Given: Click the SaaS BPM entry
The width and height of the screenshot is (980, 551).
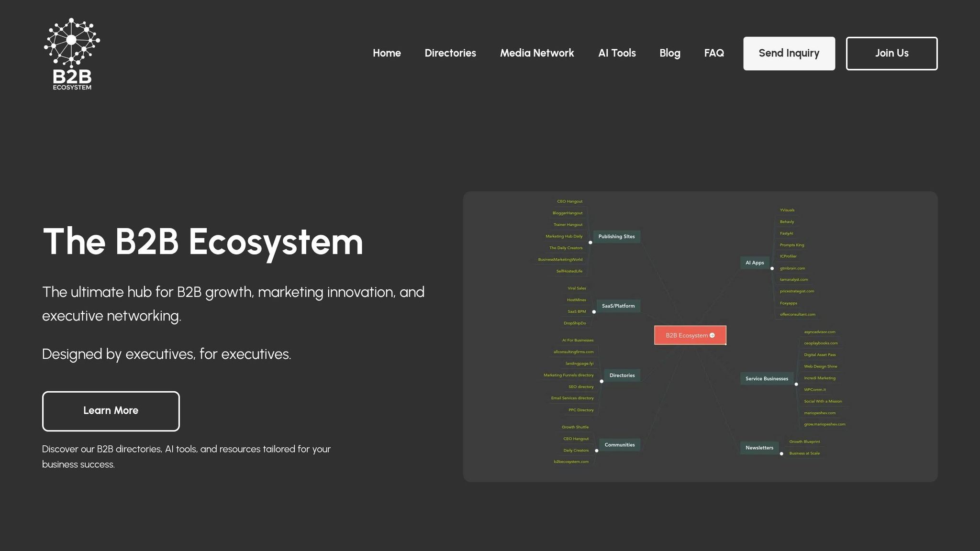Looking at the screenshot, I should [577, 311].
